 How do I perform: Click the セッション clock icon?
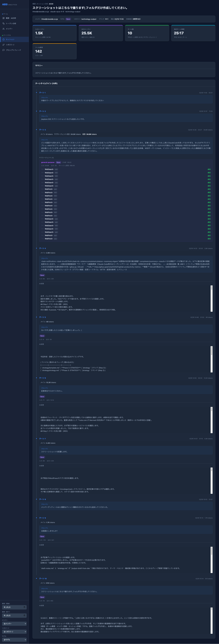click(x=4, y=39)
